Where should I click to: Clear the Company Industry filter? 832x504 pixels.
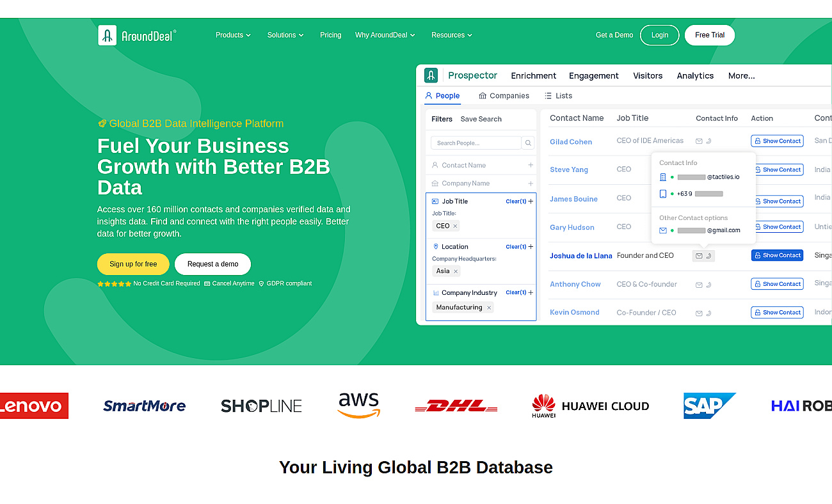click(x=516, y=293)
